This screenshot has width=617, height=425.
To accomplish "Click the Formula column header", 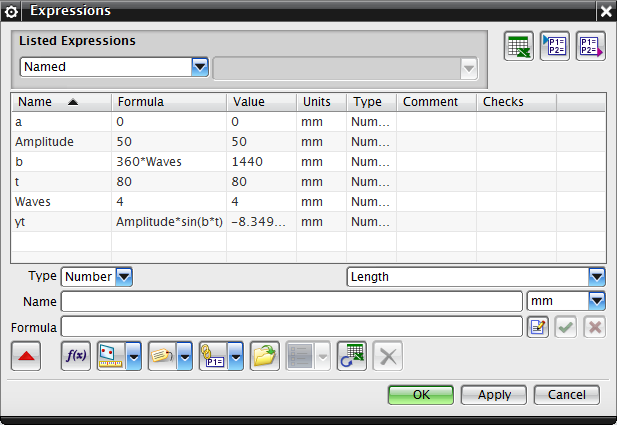I will 169,102.
